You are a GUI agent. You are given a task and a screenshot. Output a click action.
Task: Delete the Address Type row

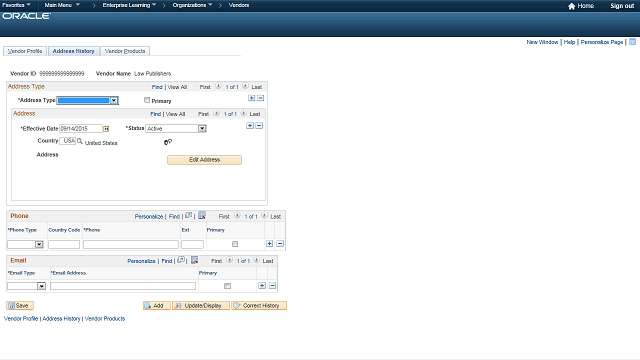[x=260, y=98]
